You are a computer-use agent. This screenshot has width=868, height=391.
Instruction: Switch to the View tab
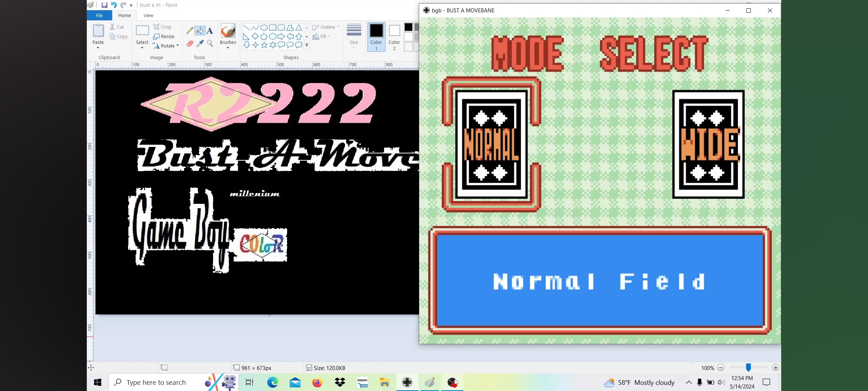pos(148,15)
